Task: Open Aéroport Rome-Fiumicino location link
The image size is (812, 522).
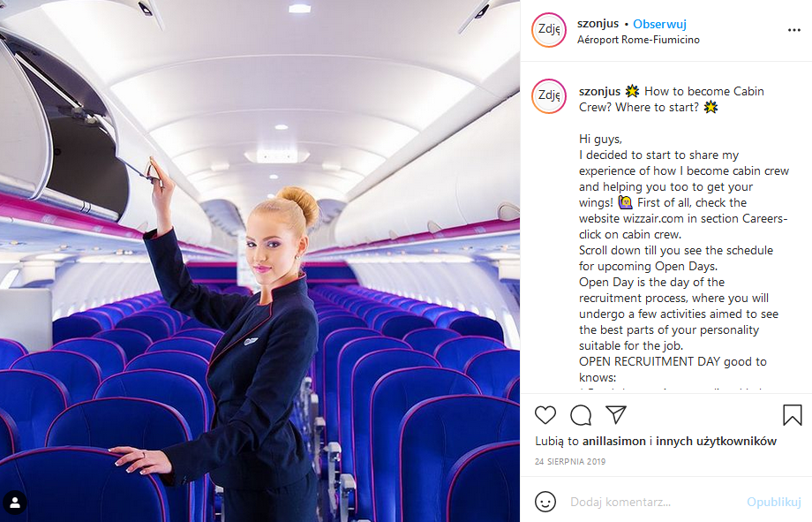Action: click(x=638, y=40)
